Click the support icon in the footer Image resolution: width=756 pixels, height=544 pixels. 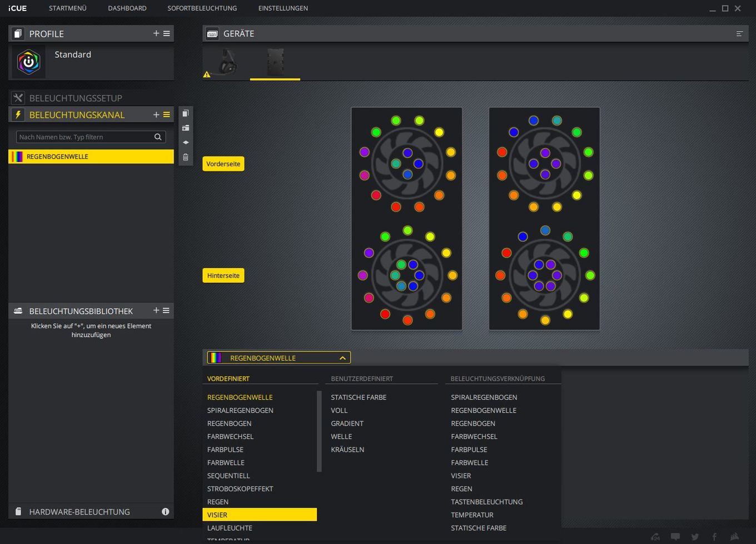click(655, 537)
